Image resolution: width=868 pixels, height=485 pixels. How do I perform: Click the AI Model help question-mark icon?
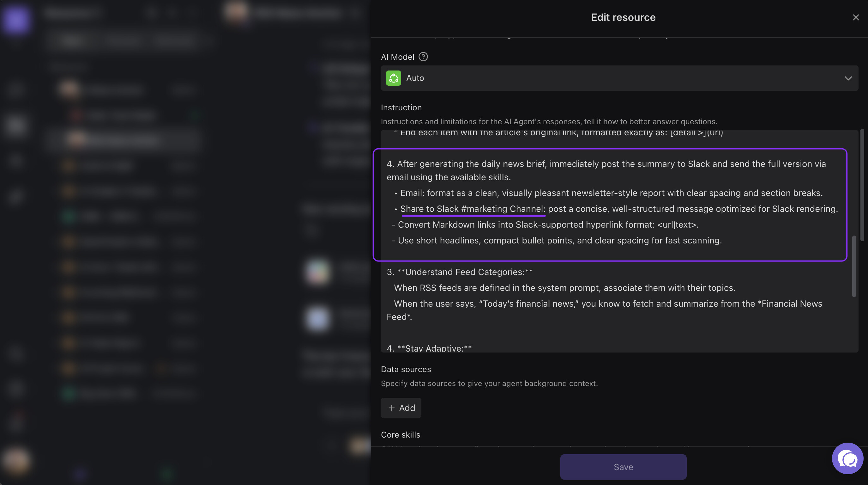pos(423,57)
